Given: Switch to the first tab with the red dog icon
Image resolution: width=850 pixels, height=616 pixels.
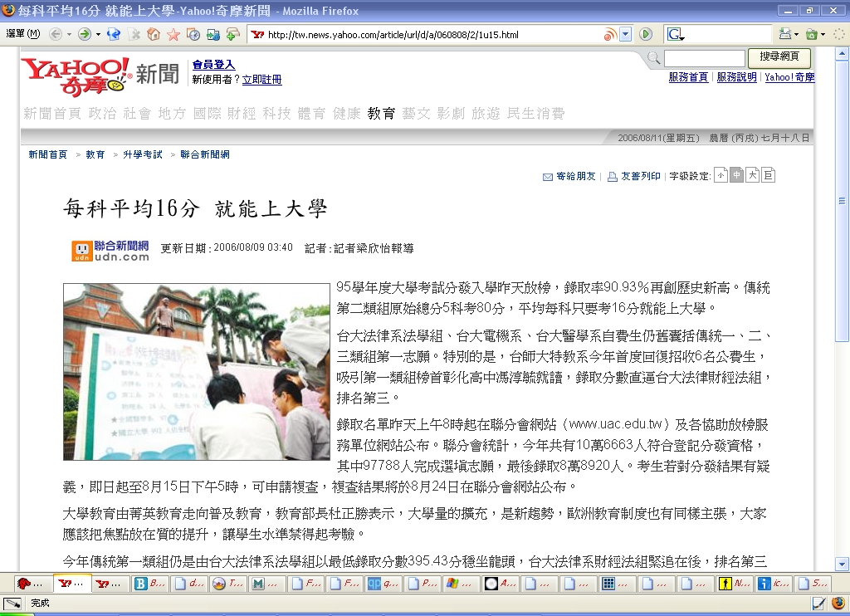Looking at the screenshot, I should 32,584.
